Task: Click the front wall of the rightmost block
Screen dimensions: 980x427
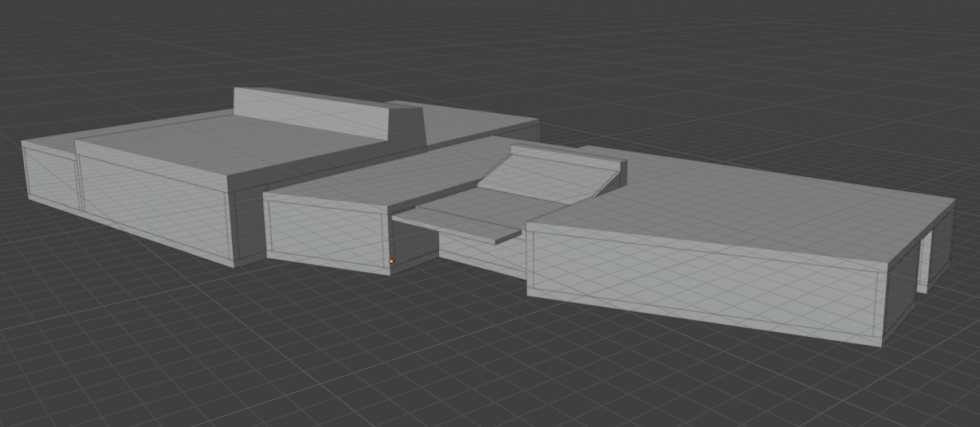Action: tap(701, 285)
